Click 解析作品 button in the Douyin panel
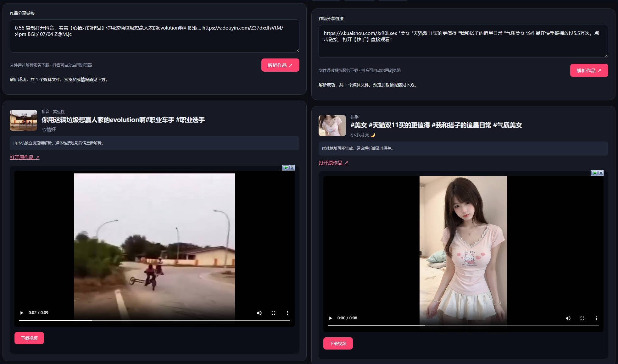618x364 pixels. pos(280,65)
